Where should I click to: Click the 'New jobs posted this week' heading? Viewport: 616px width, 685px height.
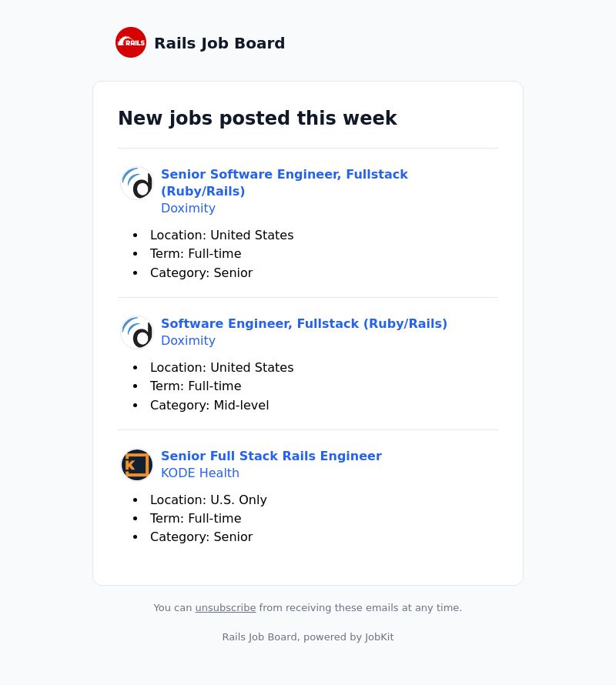(x=257, y=118)
